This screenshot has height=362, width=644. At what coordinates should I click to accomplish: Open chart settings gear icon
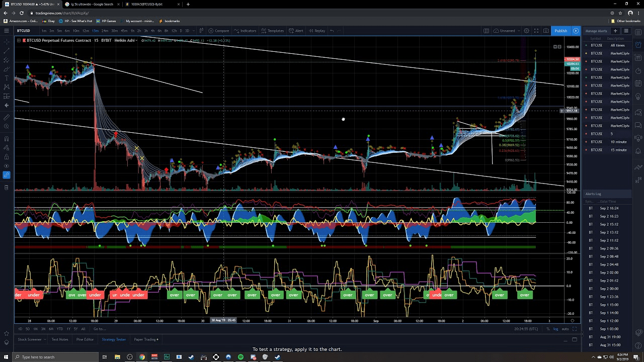pos(526,31)
